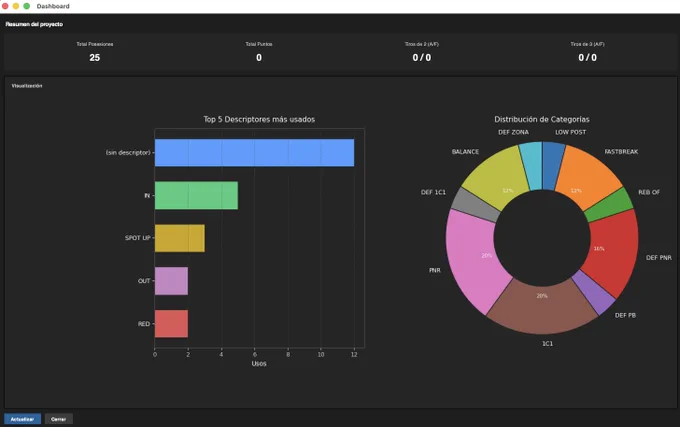Click the Tiros de 3 (A/F) value

tap(588, 58)
